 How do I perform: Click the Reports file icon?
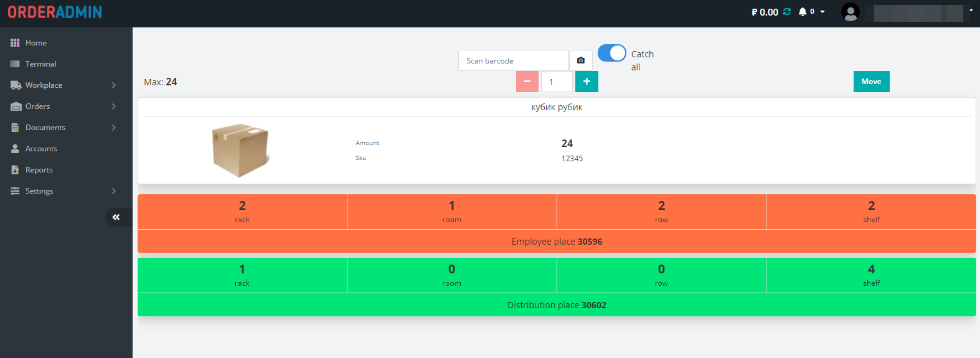click(15, 170)
